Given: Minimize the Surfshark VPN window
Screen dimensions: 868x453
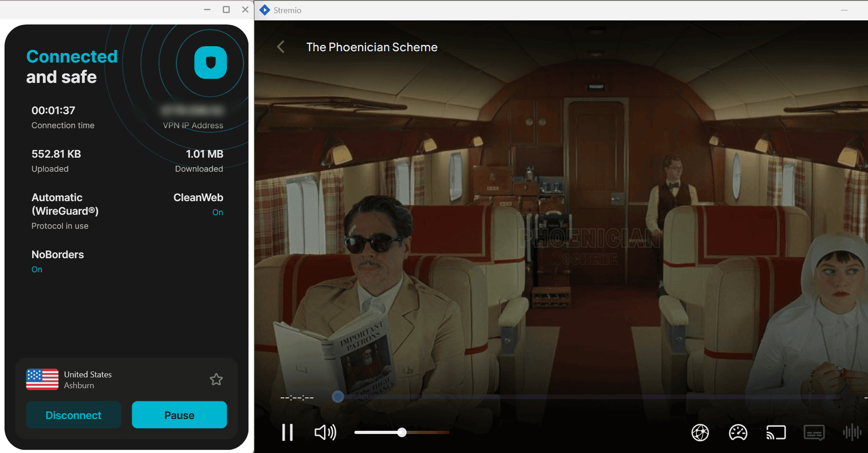Looking at the screenshot, I should 207,10.
